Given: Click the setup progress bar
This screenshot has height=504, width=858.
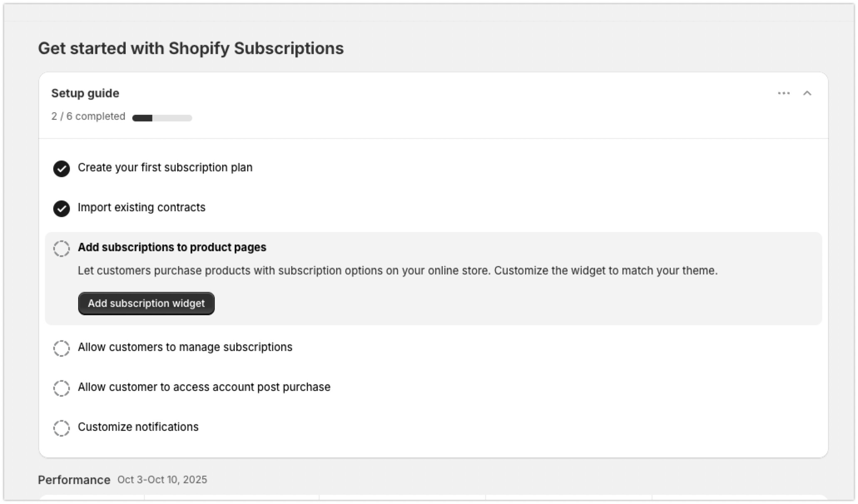Looking at the screenshot, I should click(x=162, y=118).
